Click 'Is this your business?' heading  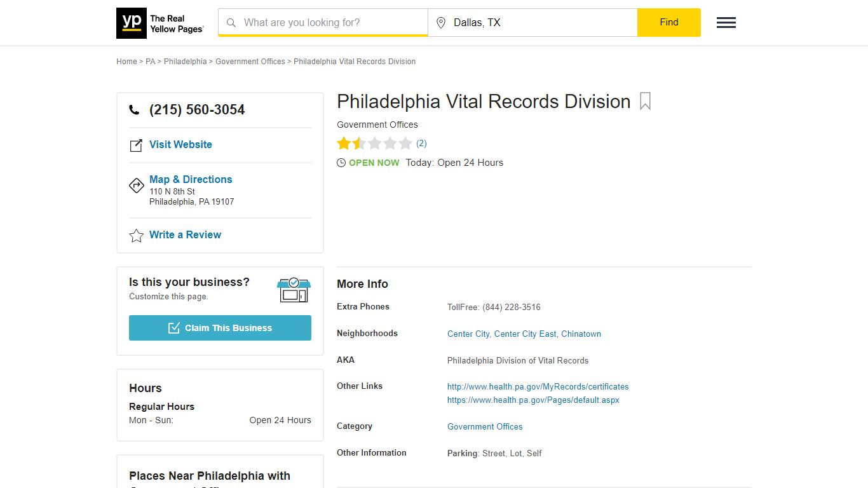coord(189,282)
